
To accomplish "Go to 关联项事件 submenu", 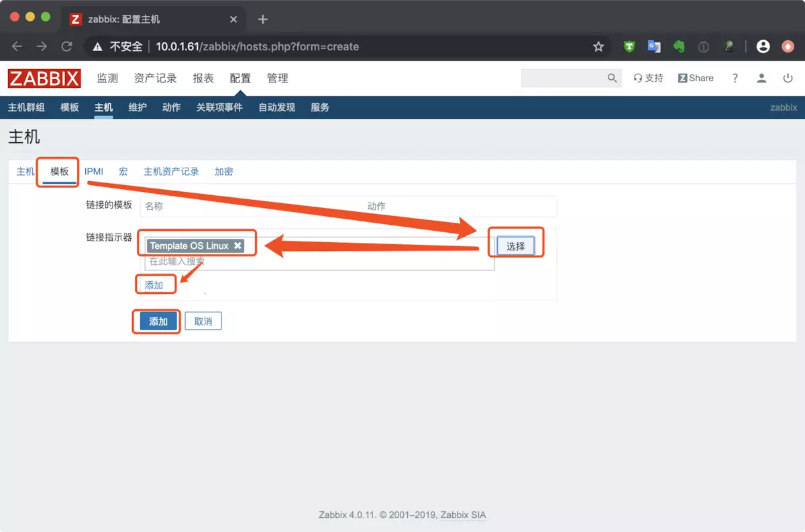I will [x=219, y=107].
